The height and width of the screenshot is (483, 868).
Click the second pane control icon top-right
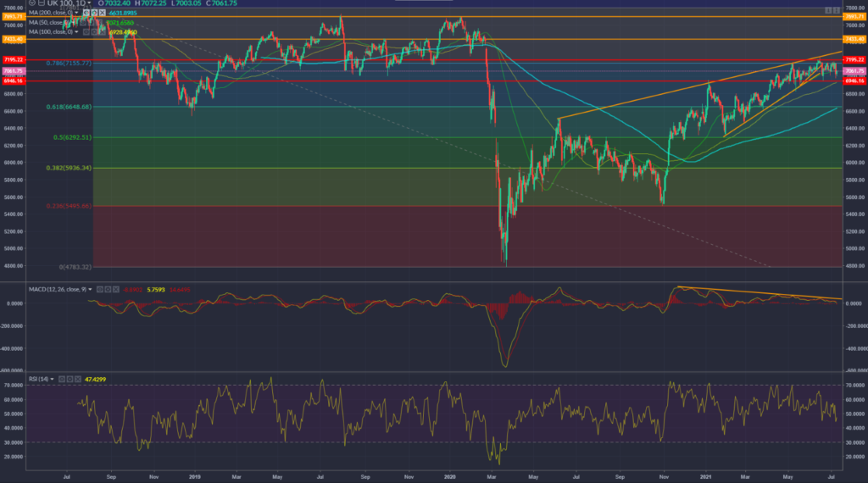pos(836,10)
